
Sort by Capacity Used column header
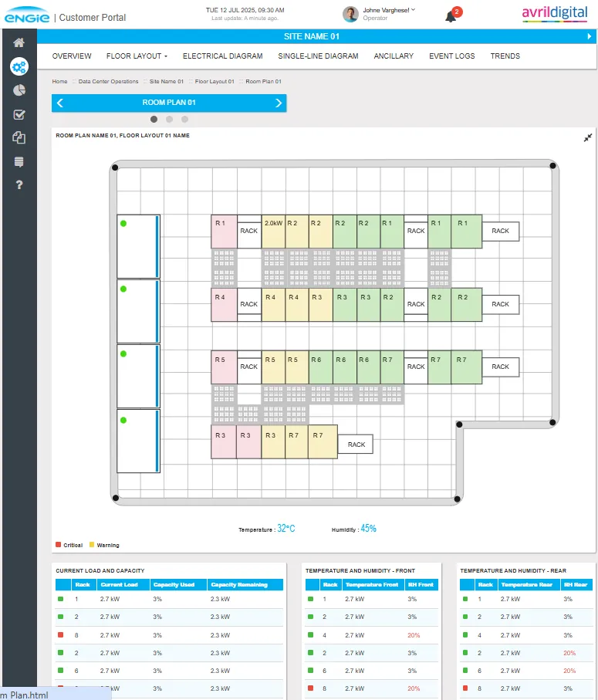click(178, 585)
